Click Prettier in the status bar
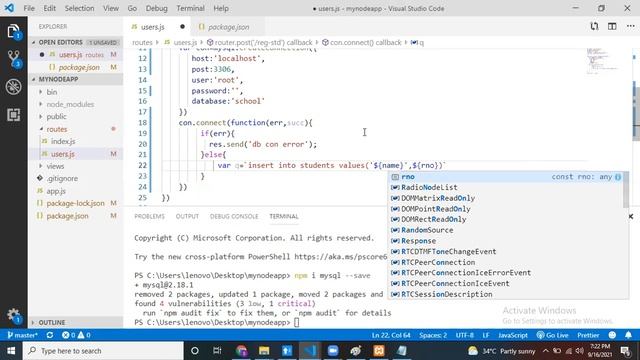The width and height of the screenshot is (640, 360). click(588, 335)
